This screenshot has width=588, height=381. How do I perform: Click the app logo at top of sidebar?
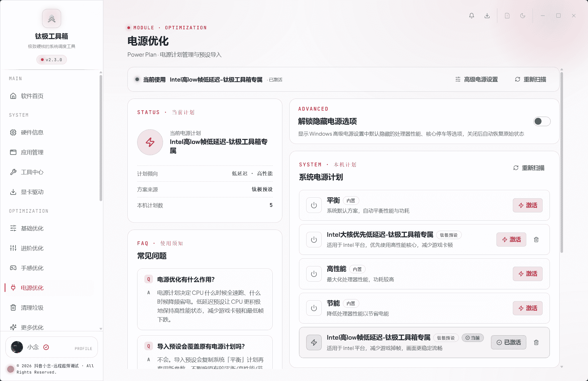click(52, 19)
